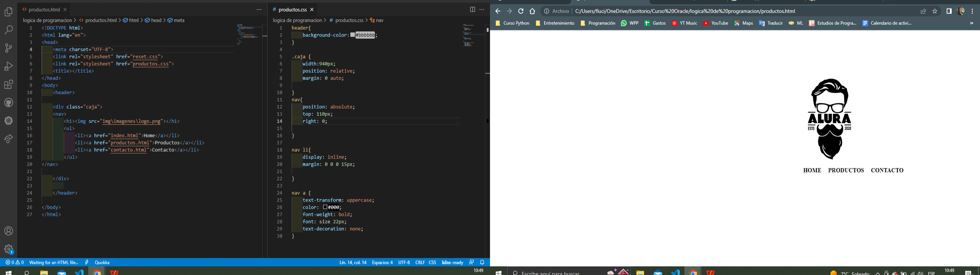
Task: Open more actions for productos.html editor group
Action: point(259,10)
